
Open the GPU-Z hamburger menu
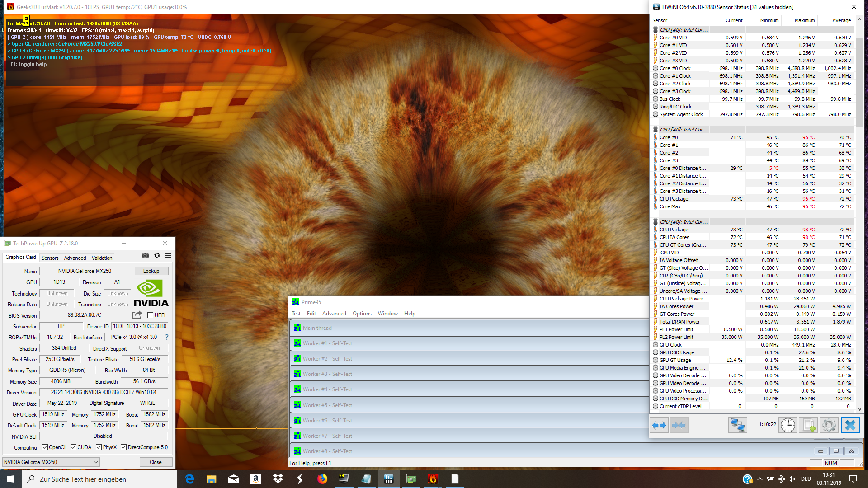[168, 256]
